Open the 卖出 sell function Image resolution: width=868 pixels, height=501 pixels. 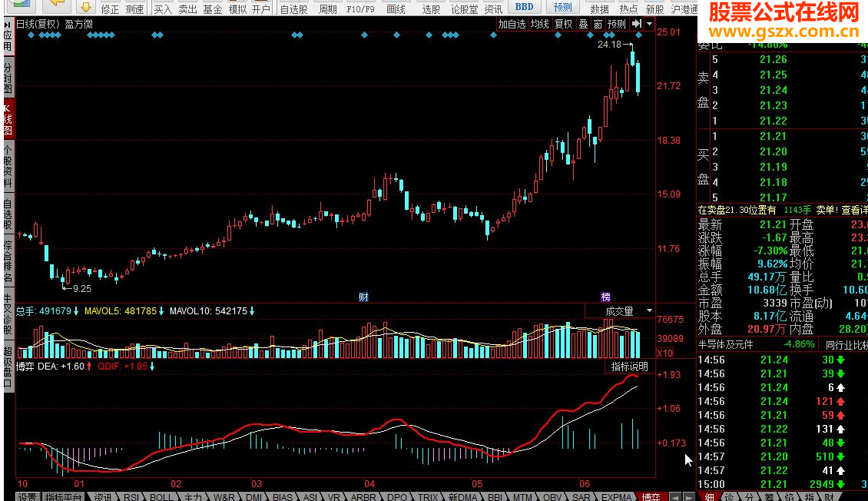click(x=187, y=7)
